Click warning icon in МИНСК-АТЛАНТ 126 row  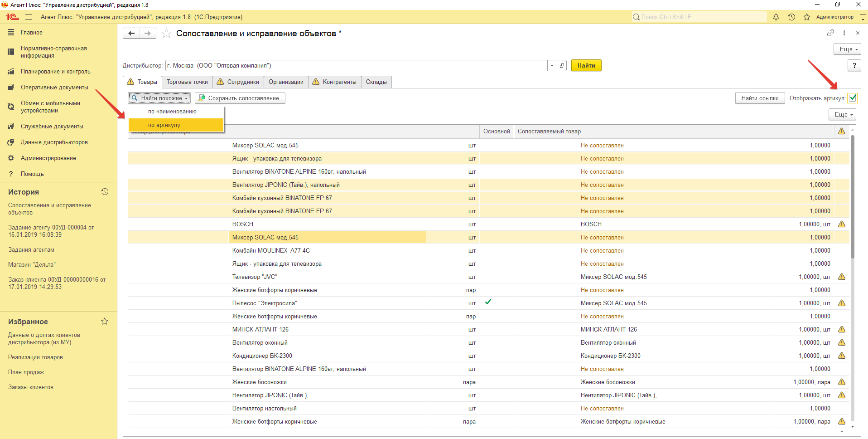842,329
